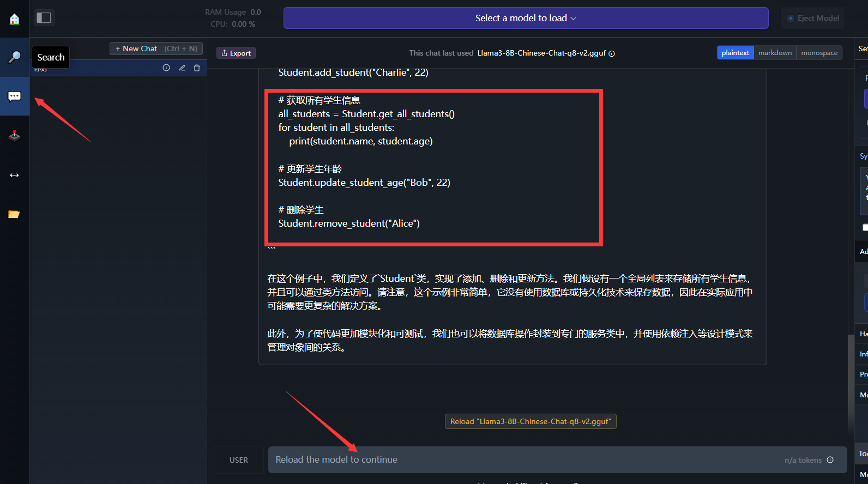
Task: Switch to plaintext rendering
Action: (735, 53)
